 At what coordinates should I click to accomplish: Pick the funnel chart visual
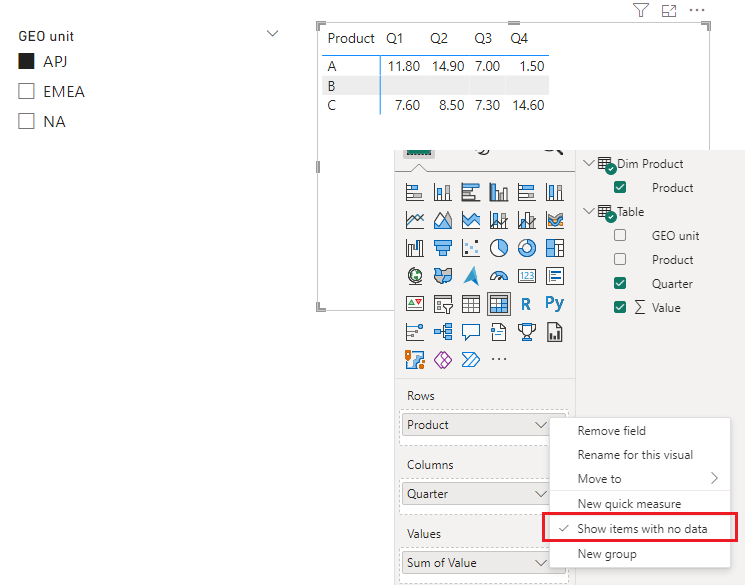[442, 248]
